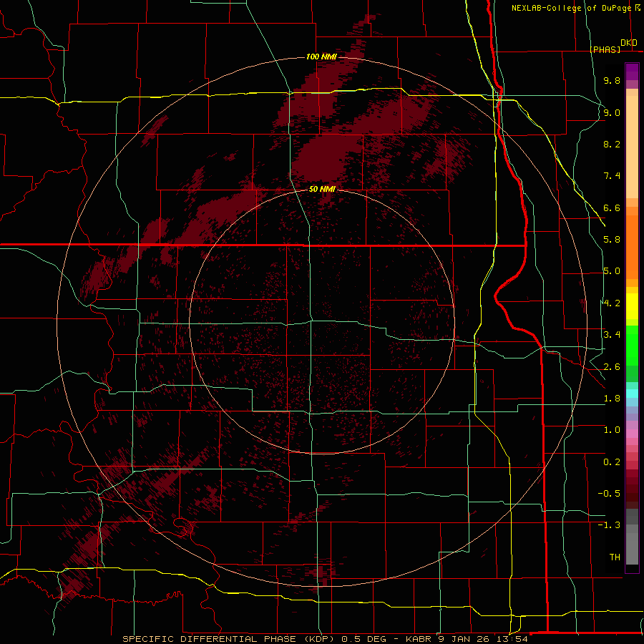Click the 100 NMI range ring label
The width and height of the screenshot is (644, 644).
(x=321, y=57)
